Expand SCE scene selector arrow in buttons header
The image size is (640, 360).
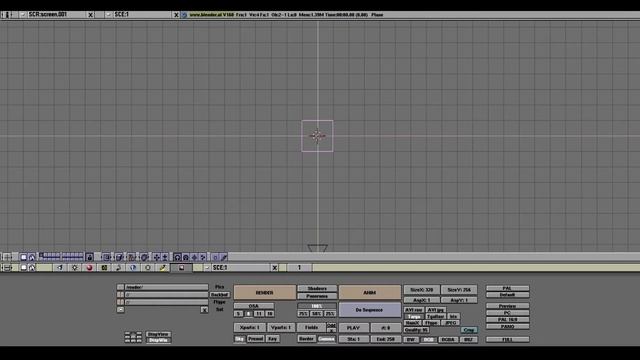(x=207, y=268)
